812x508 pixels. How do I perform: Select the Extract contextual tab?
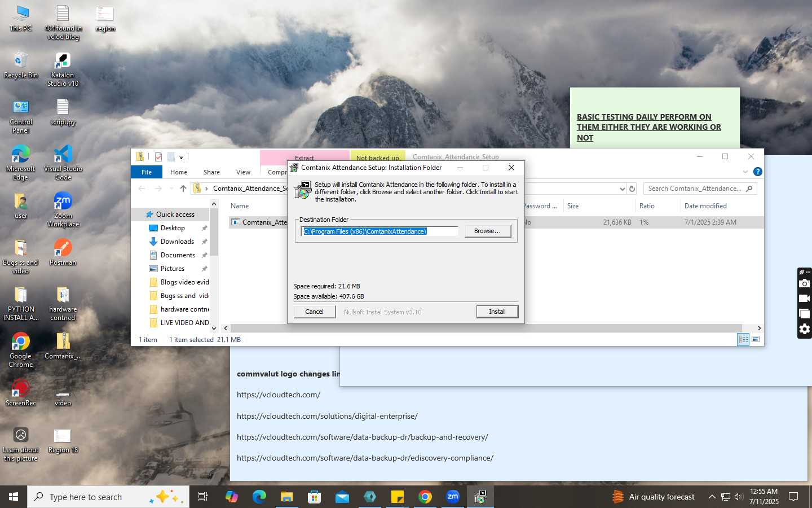tap(304, 157)
